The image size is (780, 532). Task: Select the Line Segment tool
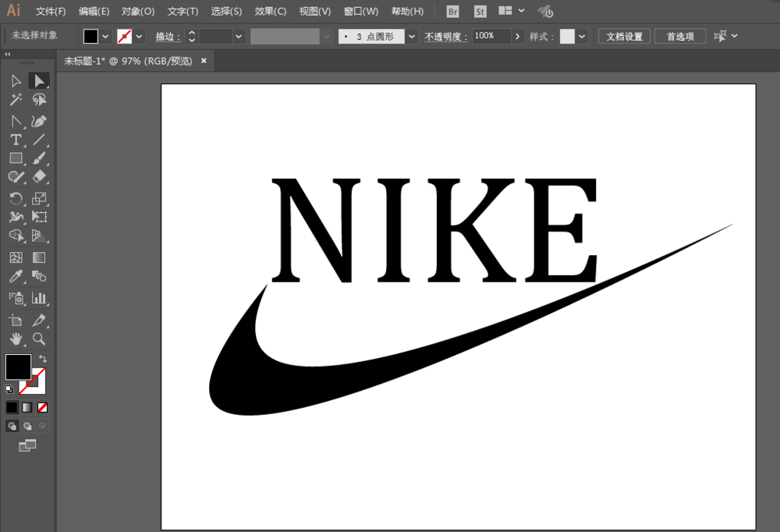(39, 140)
